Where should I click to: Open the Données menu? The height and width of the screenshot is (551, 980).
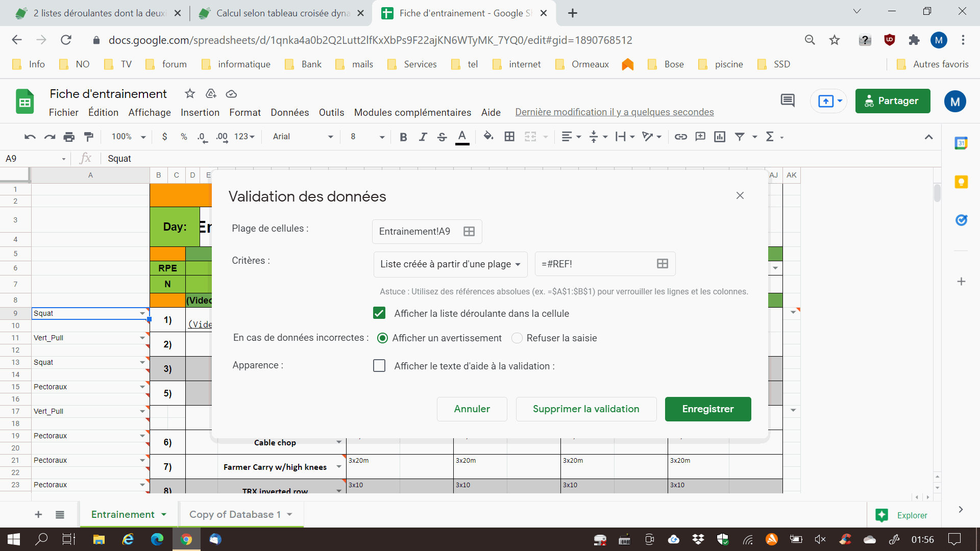[289, 112]
